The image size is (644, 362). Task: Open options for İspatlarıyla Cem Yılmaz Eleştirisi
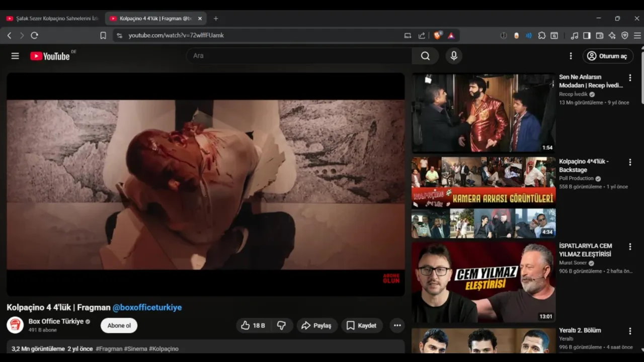pos(630,246)
